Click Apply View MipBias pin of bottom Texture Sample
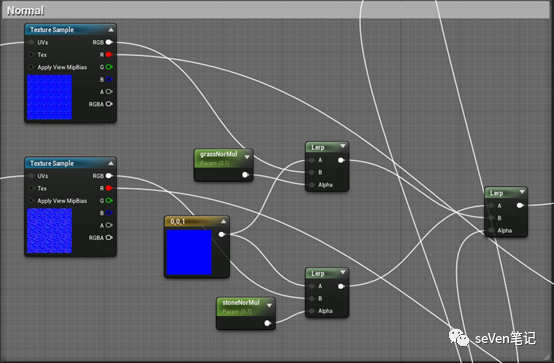554x363 pixels. [x=31, y=201]
